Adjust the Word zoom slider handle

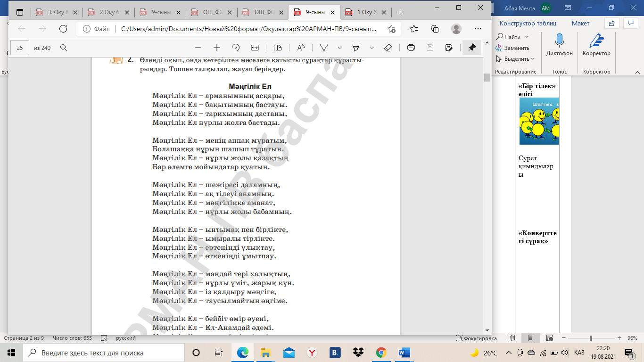(591, 338)
